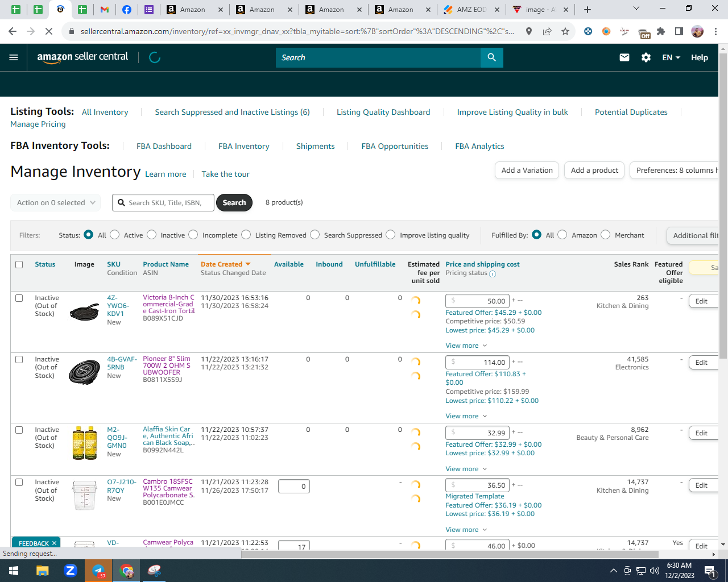
Task: Expand View more for the $50.00 listing
Action: 466,346
